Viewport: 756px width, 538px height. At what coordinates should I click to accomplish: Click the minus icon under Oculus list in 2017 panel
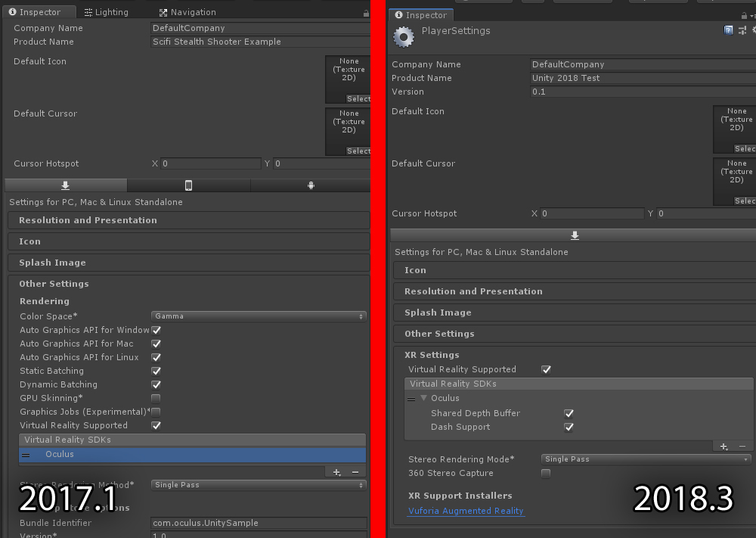click(355, 472)
